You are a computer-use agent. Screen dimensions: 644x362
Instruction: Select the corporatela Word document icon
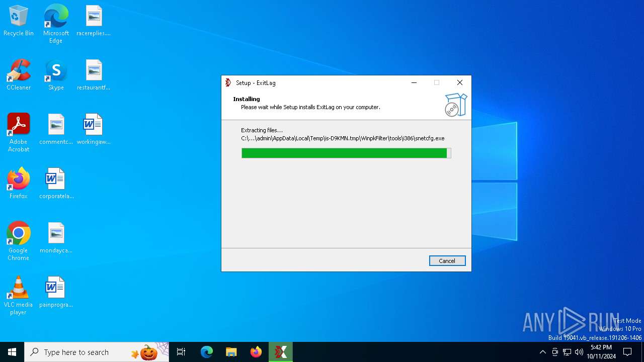pos(56,184)
